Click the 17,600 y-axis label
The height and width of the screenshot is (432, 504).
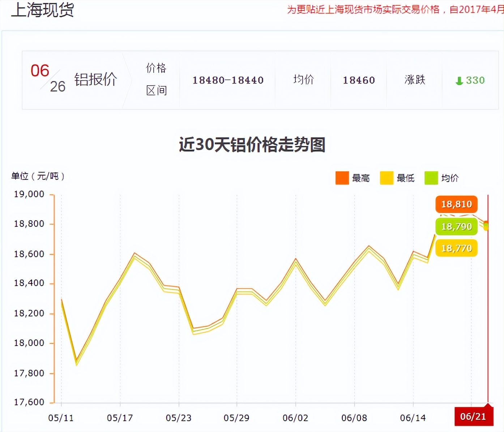29,402
